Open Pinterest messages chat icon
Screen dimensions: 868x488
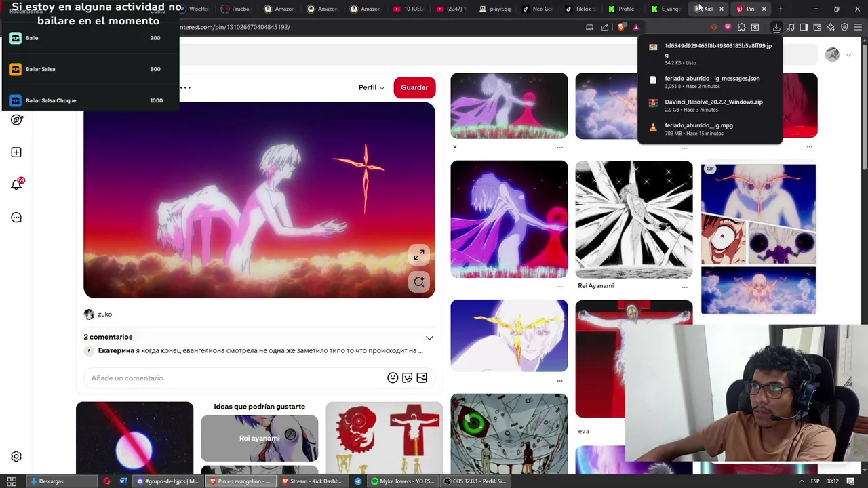(16, 218)
